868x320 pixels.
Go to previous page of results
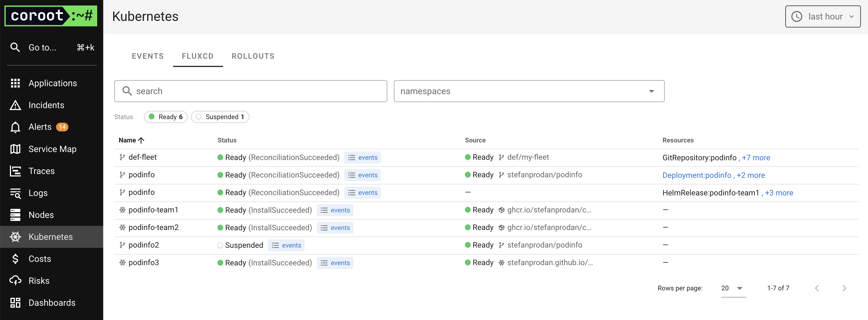(x=817, y=288)
